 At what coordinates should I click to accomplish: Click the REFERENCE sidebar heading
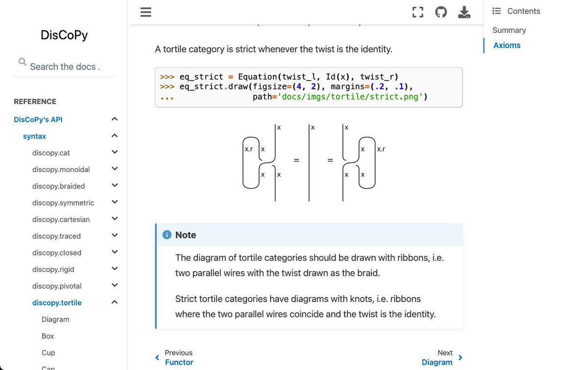35,101
